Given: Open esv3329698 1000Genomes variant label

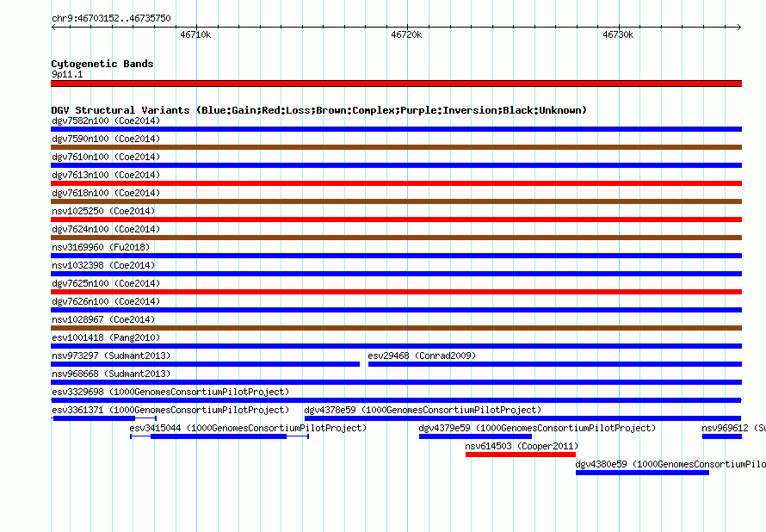Looking at the screenshot, I should 170,392.
